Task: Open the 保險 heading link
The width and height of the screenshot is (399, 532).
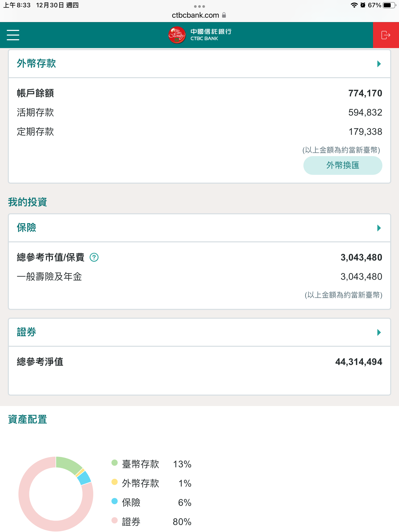Action: [26, 228]
